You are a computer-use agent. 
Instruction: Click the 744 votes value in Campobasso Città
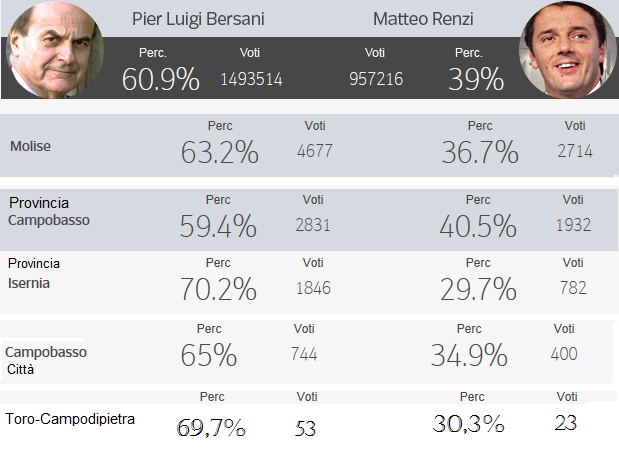coord(305,354)
